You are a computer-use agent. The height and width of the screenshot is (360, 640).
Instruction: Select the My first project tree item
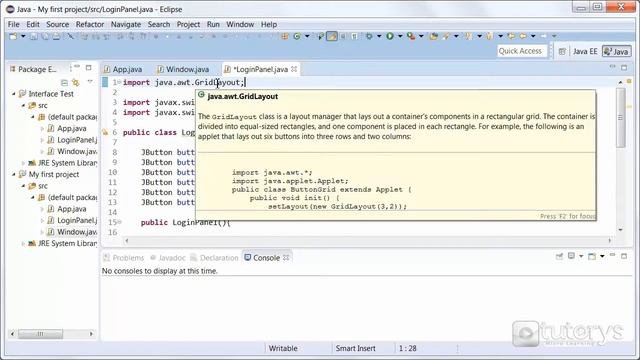tap(53, 174)
